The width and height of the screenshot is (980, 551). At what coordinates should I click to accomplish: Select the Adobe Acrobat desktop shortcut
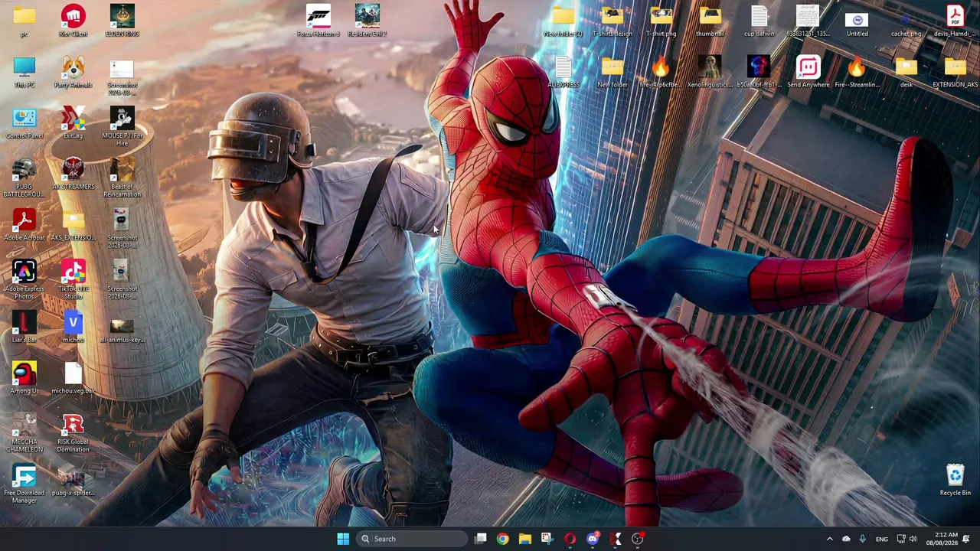pyautogui.click(x=24, y=225)
